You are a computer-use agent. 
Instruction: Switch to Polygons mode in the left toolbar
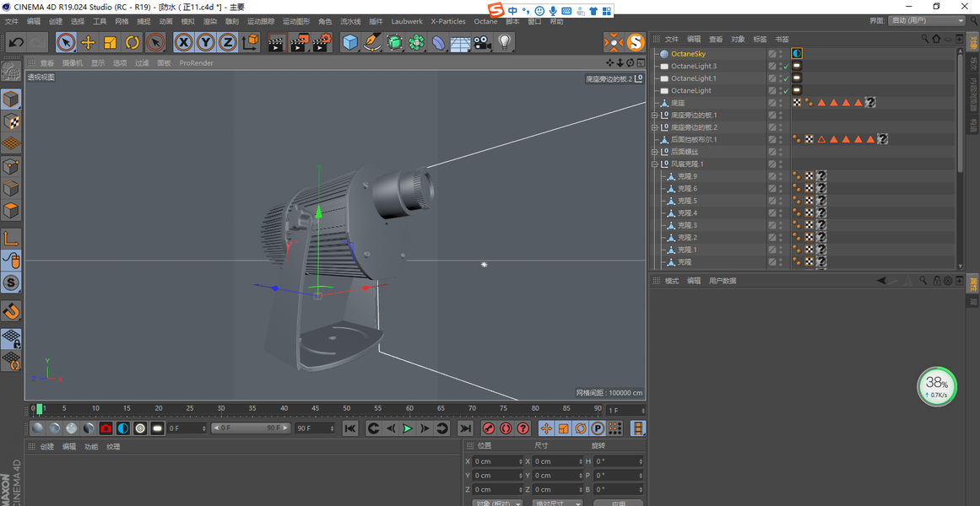pos(11,211)
